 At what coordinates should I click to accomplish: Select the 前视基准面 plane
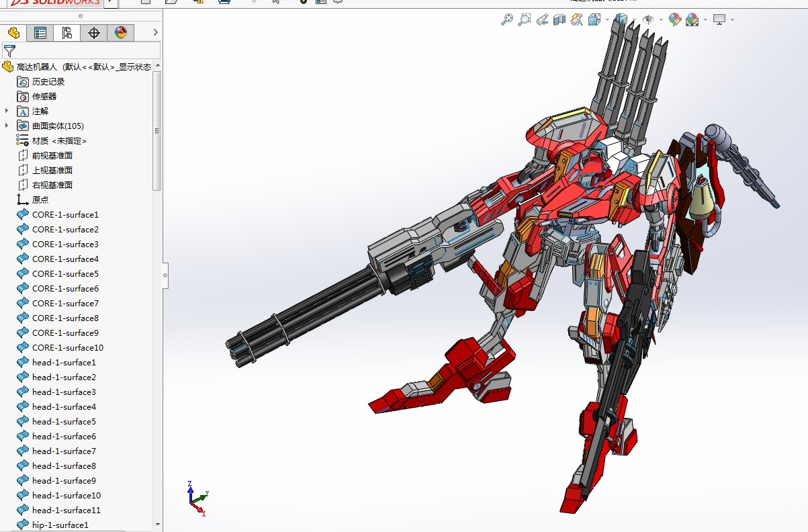[52, 155]
